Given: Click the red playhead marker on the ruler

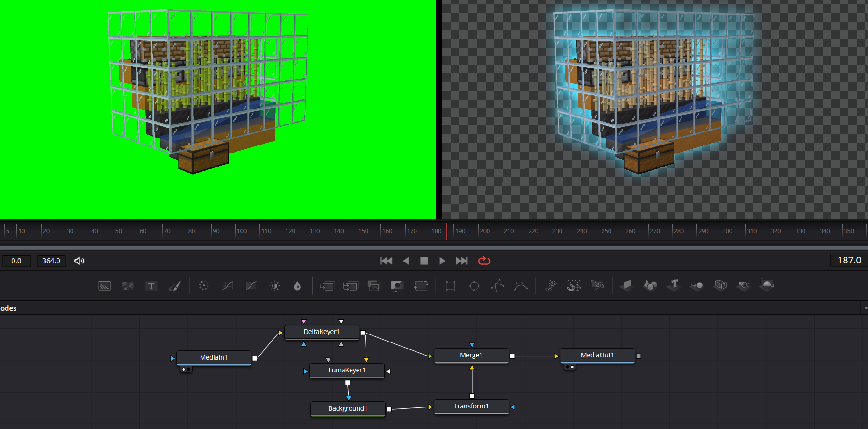Looking at the screenshot, I should coord(447,231).
